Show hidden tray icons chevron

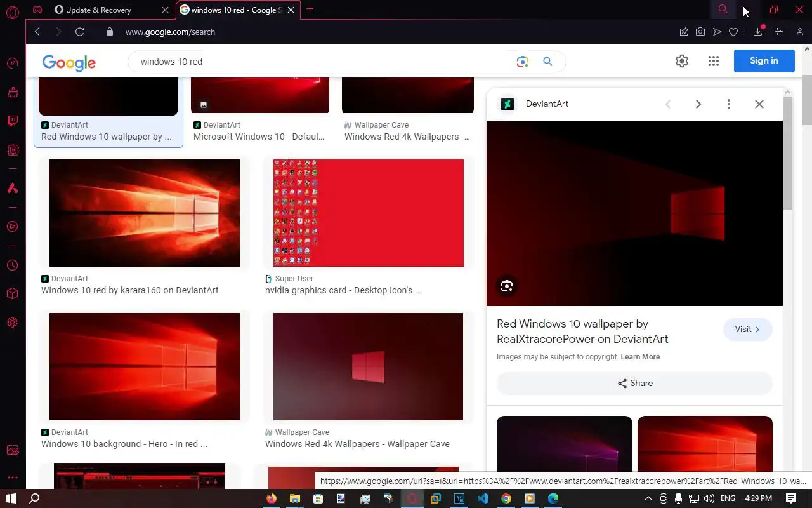648,498
